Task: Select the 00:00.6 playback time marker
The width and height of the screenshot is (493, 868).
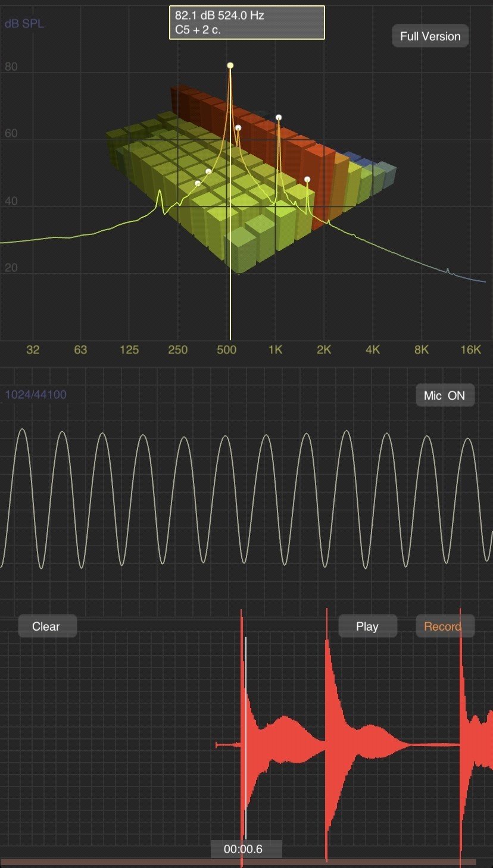Action: [246, 849]
